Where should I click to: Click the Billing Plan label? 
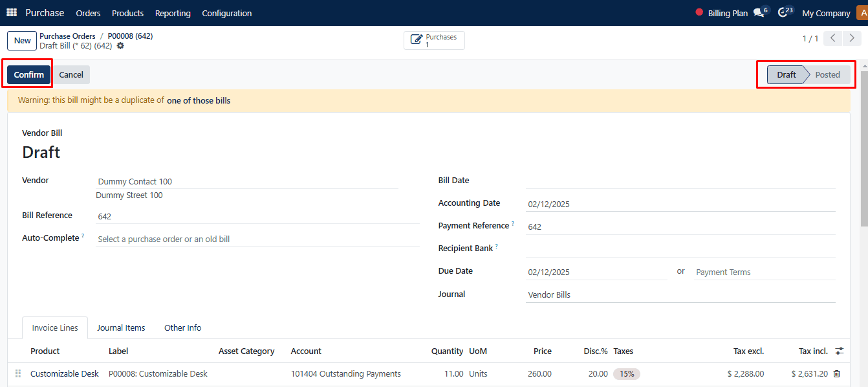(x=728, y=13)
